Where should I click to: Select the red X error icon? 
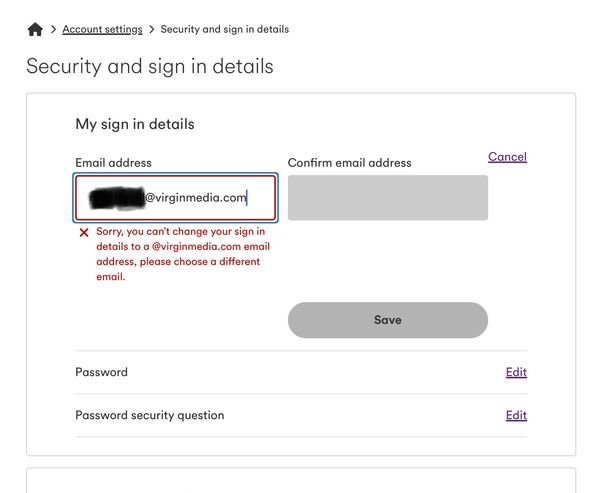click(84, 232)
